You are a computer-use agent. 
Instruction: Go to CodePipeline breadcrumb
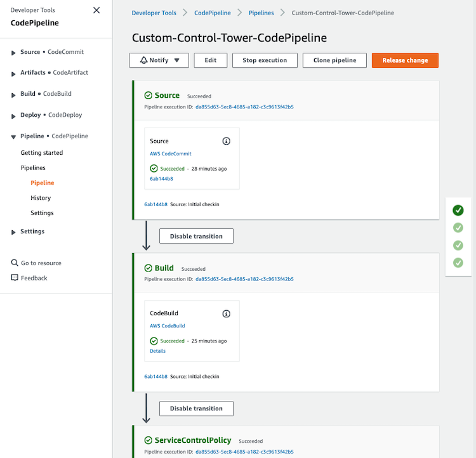pos(213,13)
